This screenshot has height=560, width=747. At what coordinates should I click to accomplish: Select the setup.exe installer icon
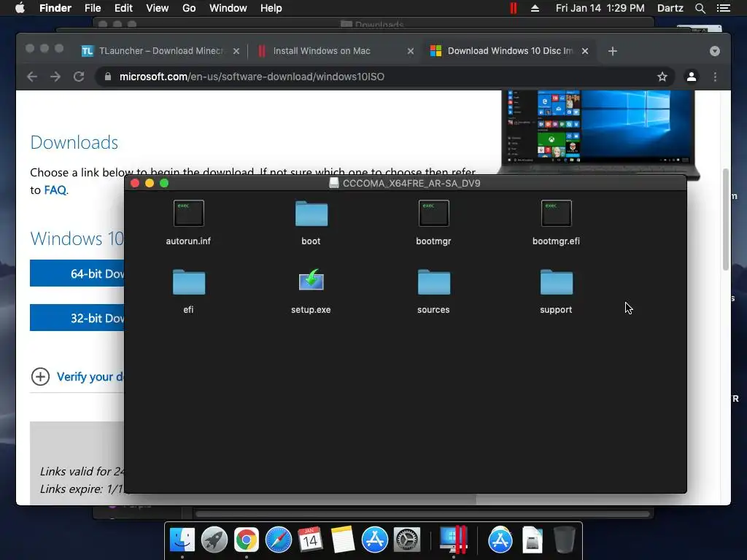(311, 280)
